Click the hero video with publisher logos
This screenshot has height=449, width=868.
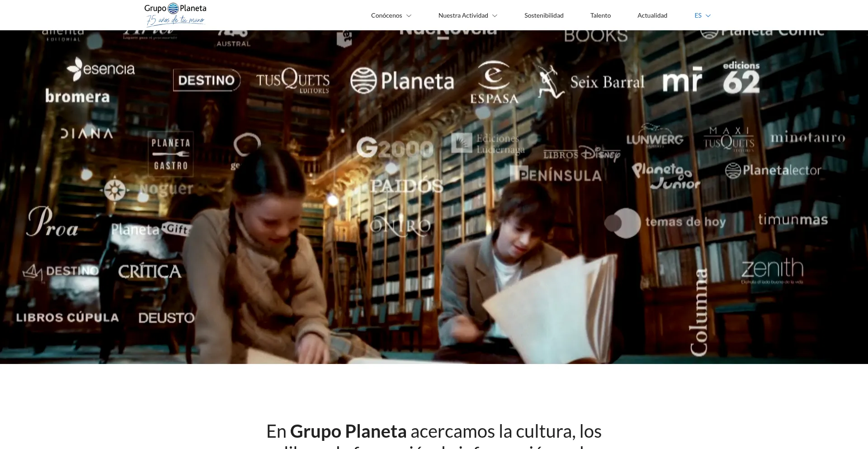(434, 197)
